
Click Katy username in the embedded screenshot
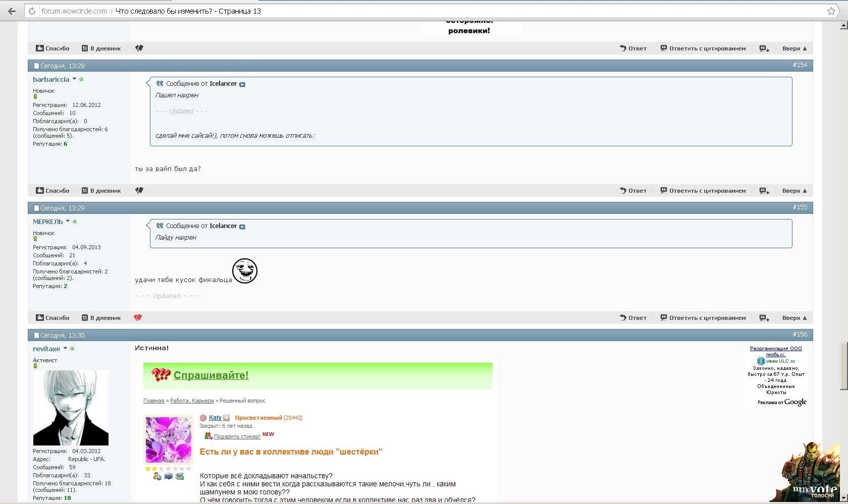(x=215, y=418)
